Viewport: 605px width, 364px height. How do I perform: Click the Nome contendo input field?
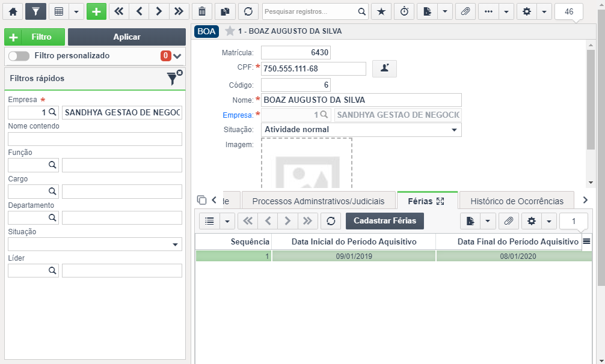(x=95, y=139)
